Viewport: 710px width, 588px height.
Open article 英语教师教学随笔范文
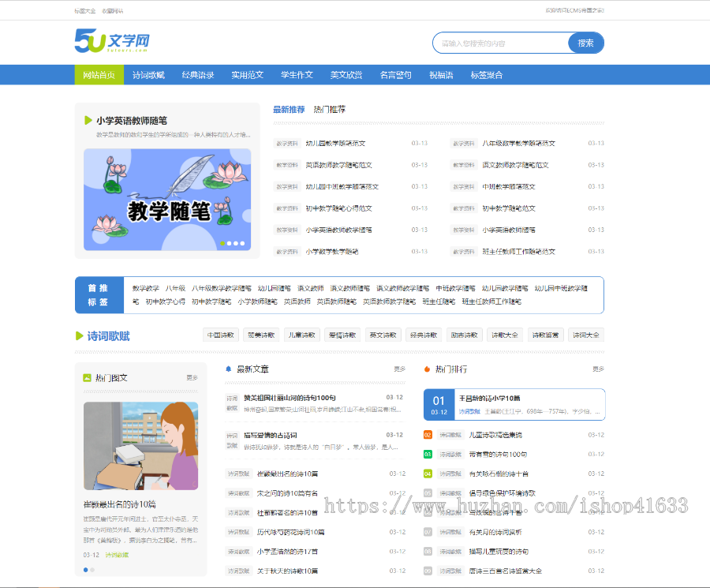[338, 165]
